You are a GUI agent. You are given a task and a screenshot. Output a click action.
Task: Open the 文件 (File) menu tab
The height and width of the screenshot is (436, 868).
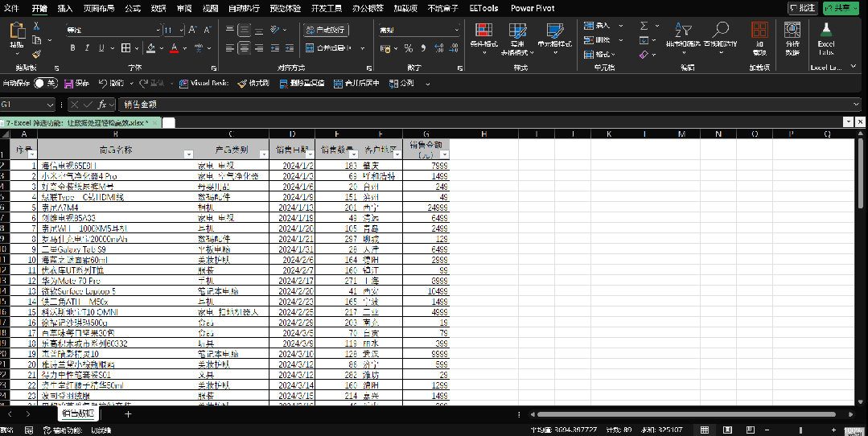pyautogui.click(x=11, y=8)
